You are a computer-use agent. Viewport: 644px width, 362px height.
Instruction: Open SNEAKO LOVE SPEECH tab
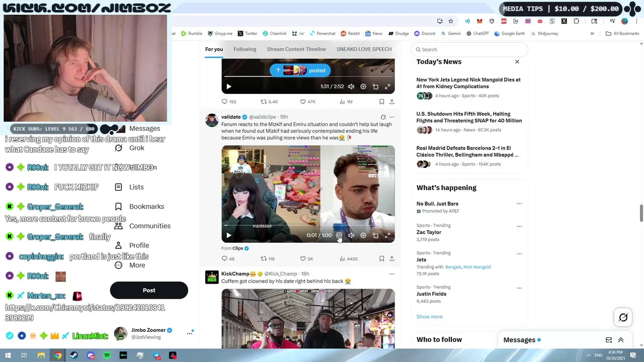point(364,49)
